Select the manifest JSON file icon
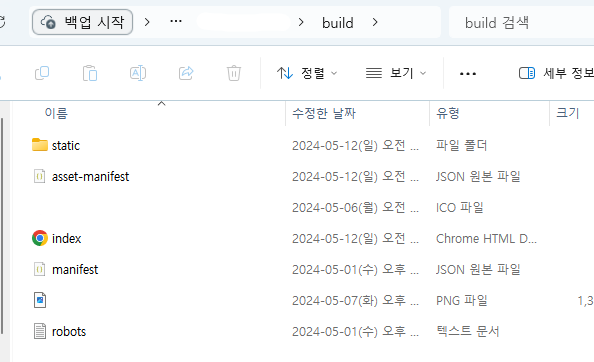The height and width of the screenshot is (362, 594). click(40, 269)
